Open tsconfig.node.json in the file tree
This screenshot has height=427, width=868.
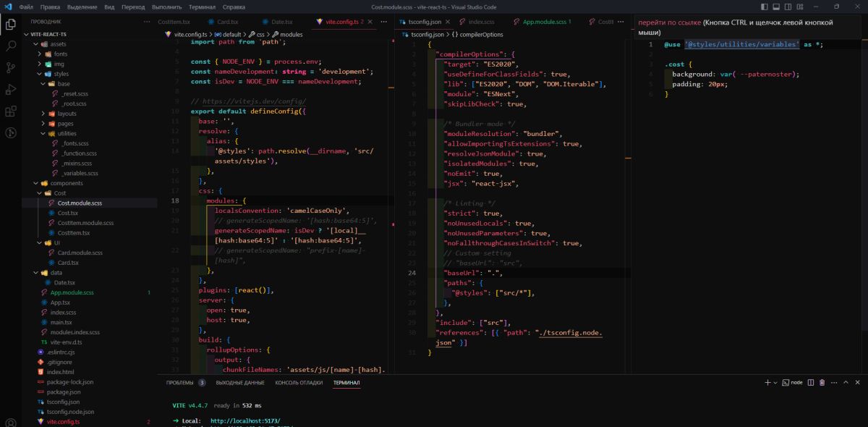pyautogui.click(x=89, y=411)
